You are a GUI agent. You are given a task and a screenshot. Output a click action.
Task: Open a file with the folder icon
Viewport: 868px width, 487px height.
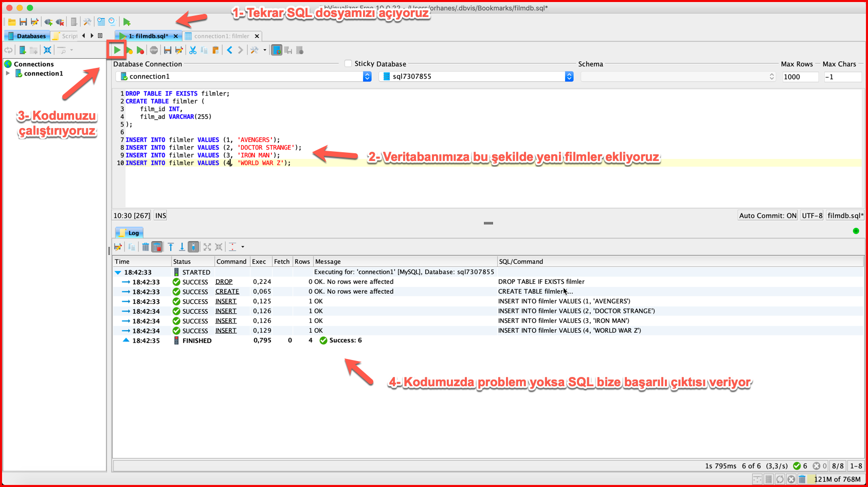[x=11, y=22]
